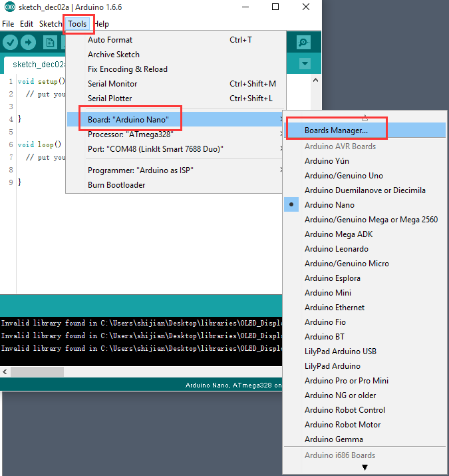Expand the Board "Arduino Nano" submenu
449x476 pixels.
pos(175,119)
